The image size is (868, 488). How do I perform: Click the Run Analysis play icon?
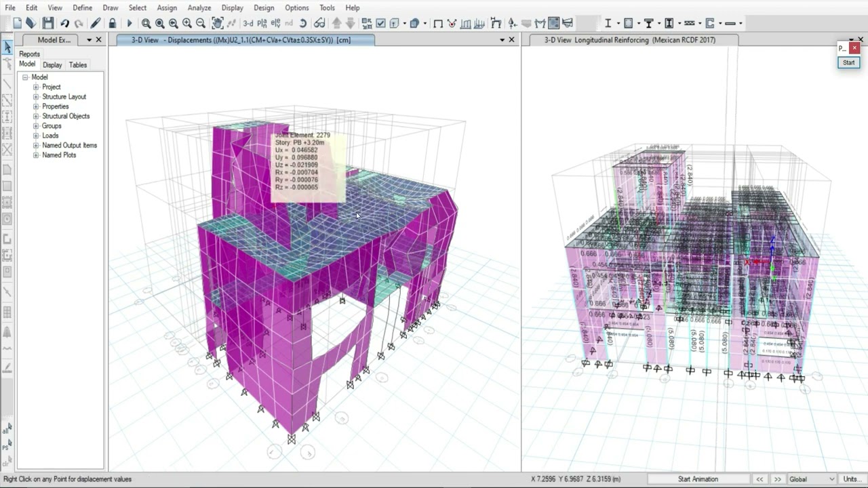pos(130,23)
